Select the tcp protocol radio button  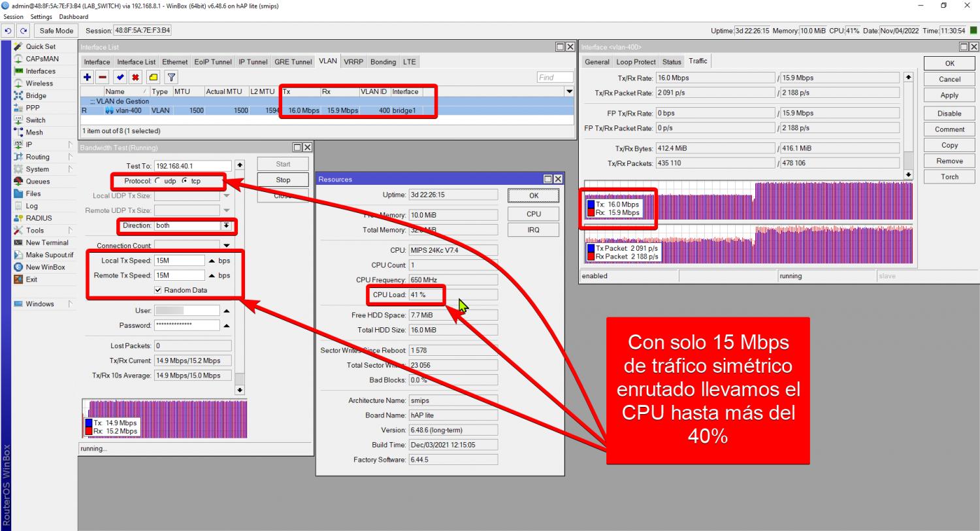[185, 181]
